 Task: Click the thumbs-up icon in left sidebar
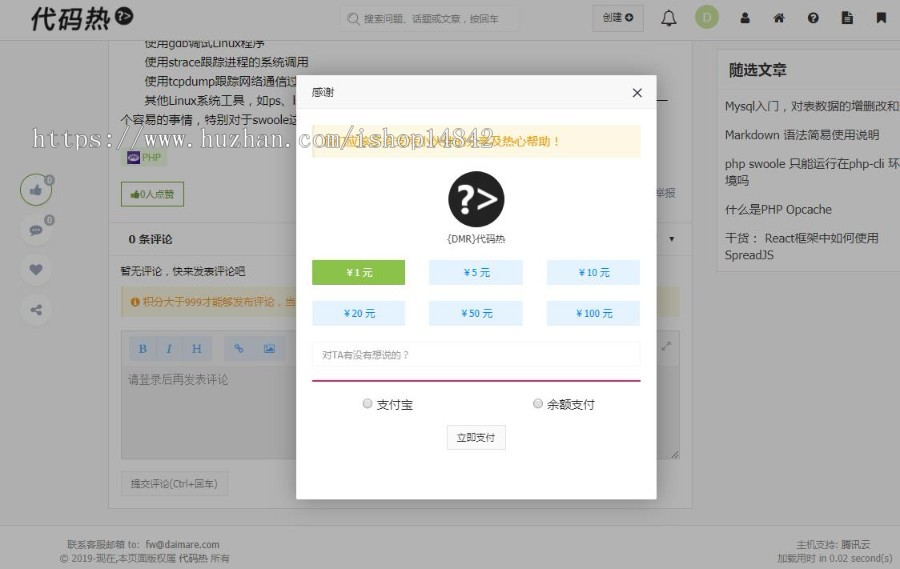pyautogui.click(x=36, y=189)
